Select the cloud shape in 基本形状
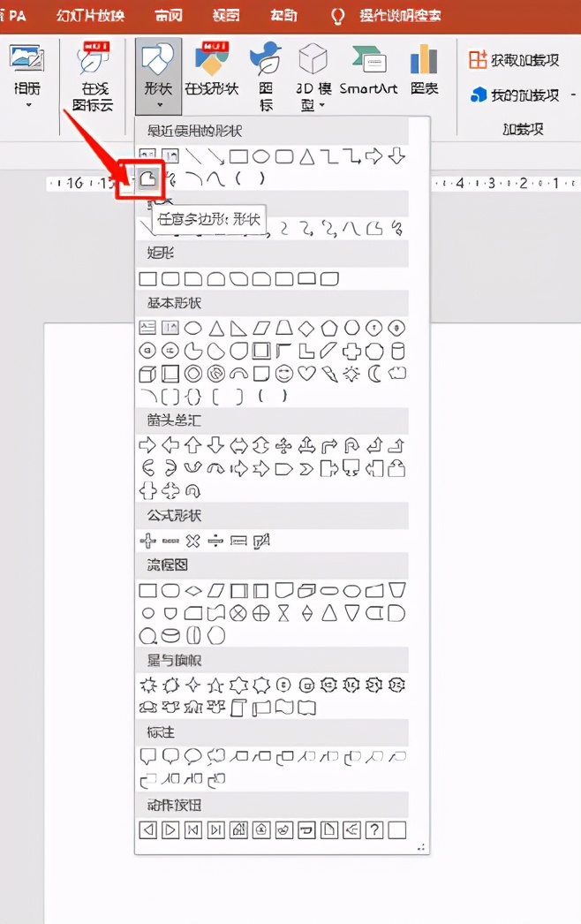The width and height of the screenshot is (581, 924). pyautogui.click(x=397, y=373)
